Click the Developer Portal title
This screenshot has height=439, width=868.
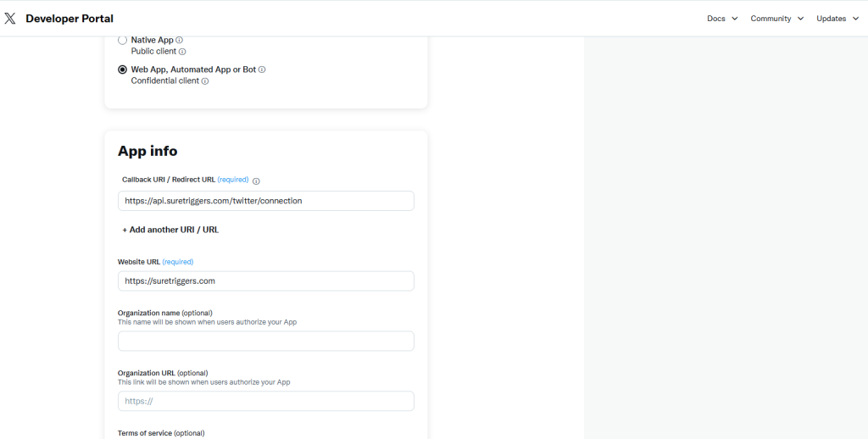[70, 19]
